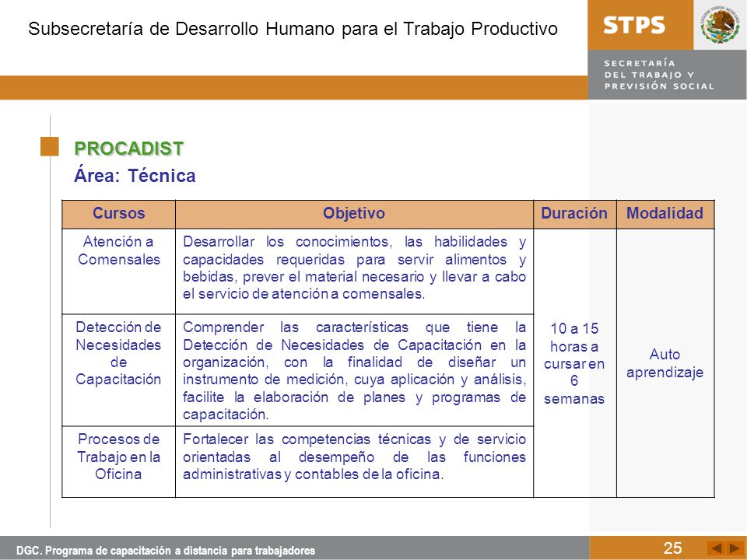Go to the previous slide arrow
The width and height of the screenshot is (747, 560).
point(716,548)
